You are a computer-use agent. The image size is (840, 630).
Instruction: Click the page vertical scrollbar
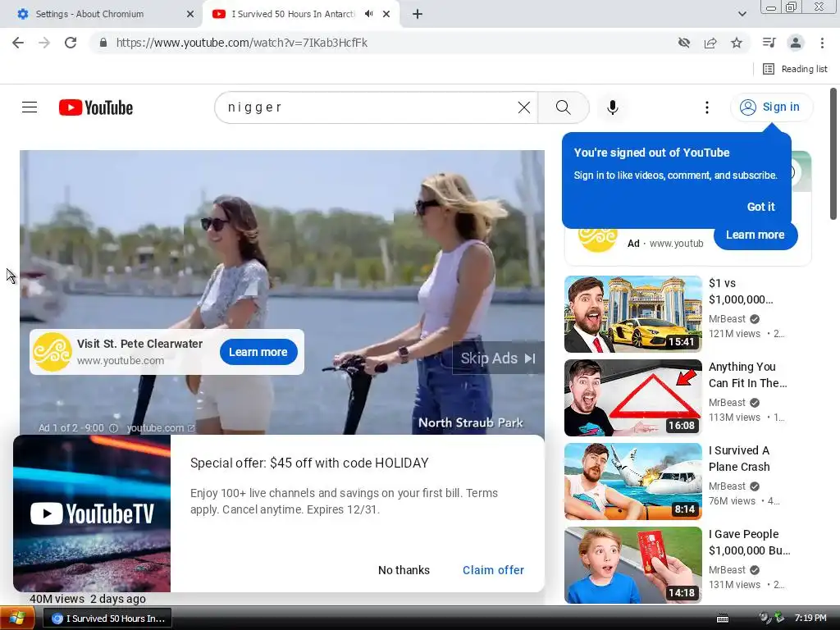pos(833,154)
